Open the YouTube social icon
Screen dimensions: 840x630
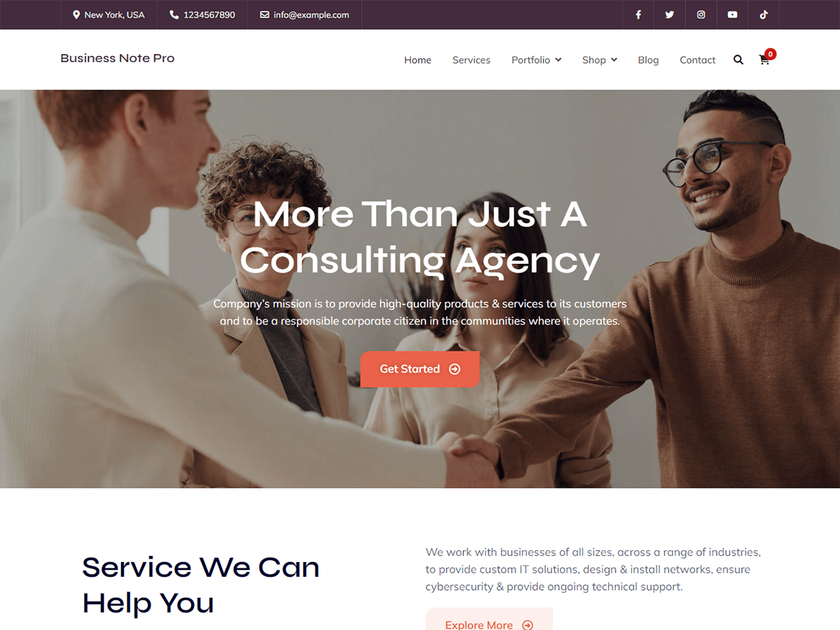pyautogui.click(x=732, y=15)
